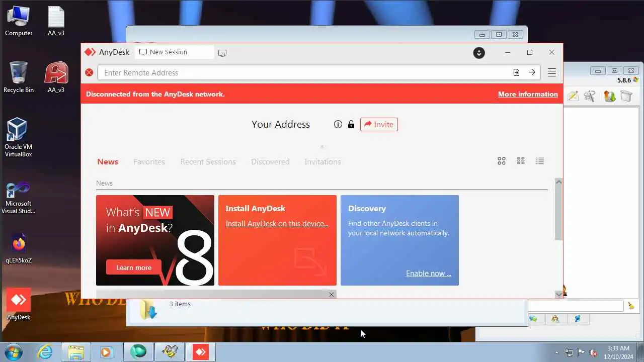Click the scroll up arrow in AnyDesk panel
This screenshot has width=644, height=362.
click(559, 182)
